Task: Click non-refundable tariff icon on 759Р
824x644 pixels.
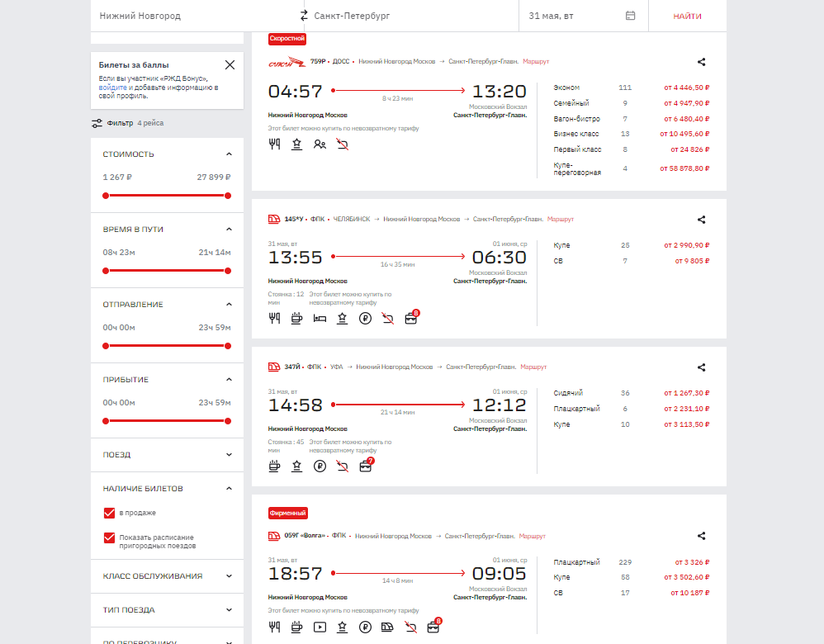Action: pos(342,144)
